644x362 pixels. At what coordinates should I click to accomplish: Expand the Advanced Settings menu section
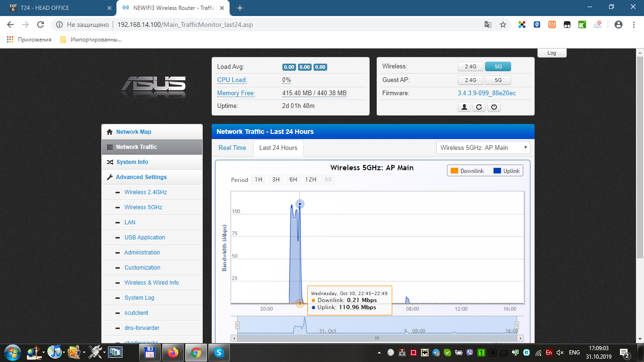141,177
